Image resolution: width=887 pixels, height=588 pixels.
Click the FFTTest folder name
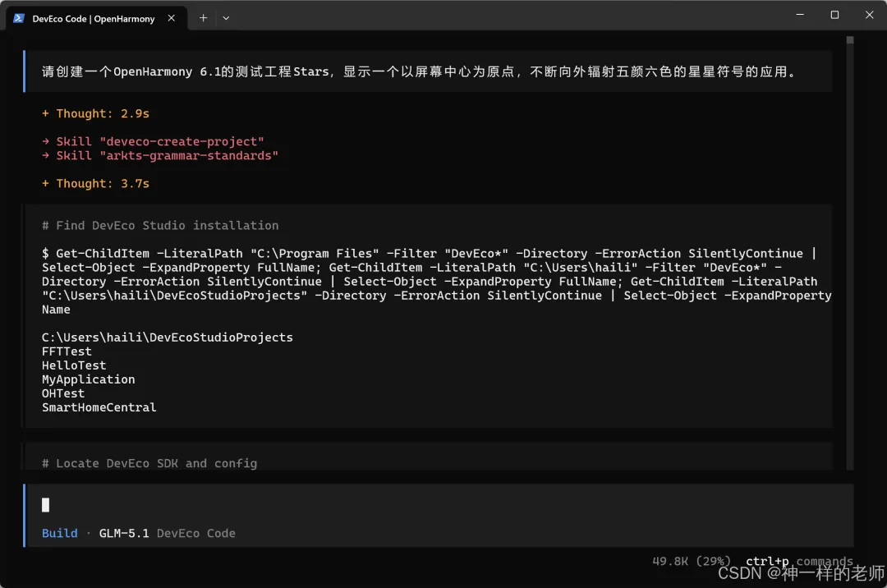tap(67, 351)
